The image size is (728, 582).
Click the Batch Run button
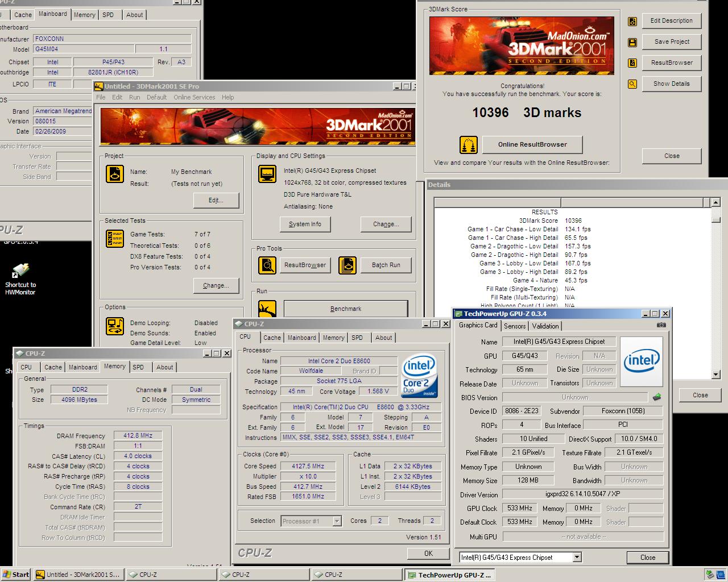386,265
